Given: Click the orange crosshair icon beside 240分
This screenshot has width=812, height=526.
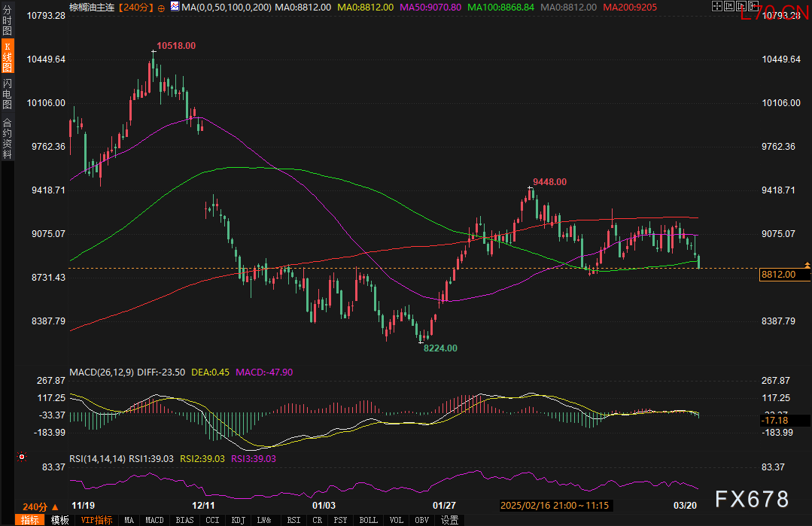Looking at the screenshot, I should 161,7.
